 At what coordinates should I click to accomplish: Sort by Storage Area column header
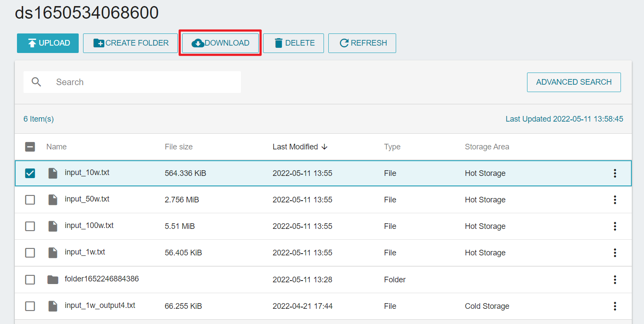(x=487, y=147)
